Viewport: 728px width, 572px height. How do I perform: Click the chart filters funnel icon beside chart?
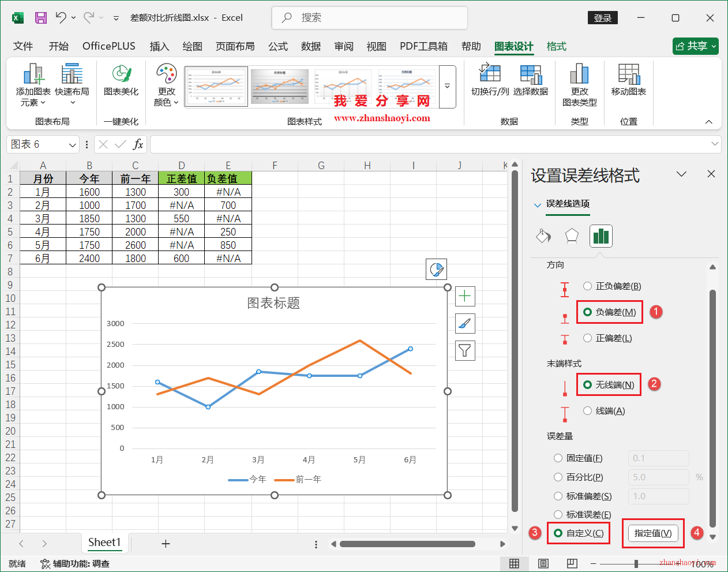tap(464, 351)
